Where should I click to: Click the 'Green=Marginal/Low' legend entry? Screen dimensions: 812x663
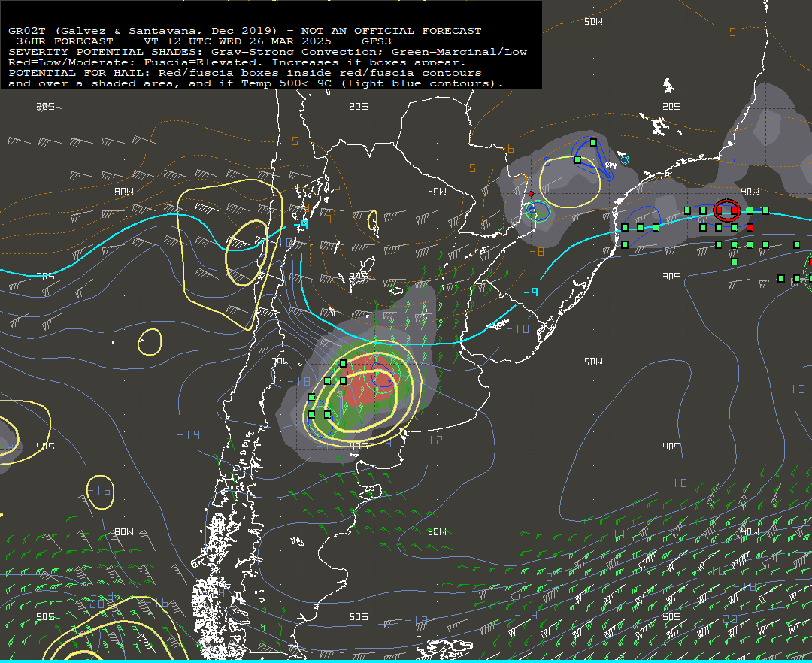coord(459,52)
